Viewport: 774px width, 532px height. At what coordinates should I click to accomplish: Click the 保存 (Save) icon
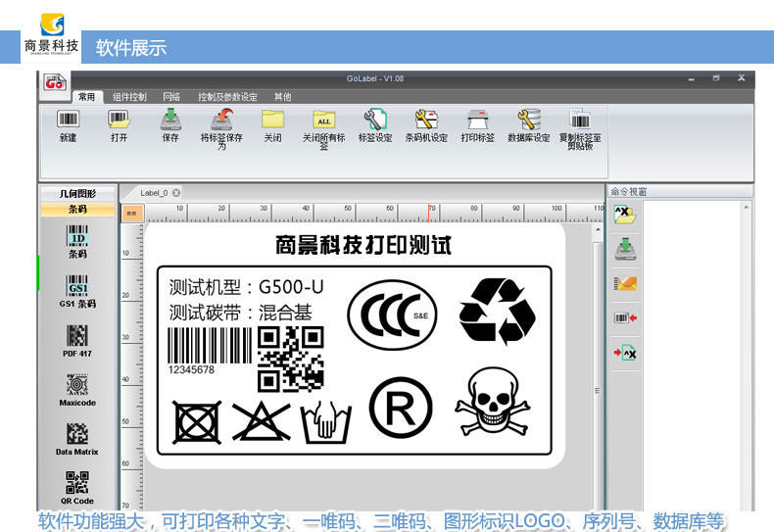[170, 119]
